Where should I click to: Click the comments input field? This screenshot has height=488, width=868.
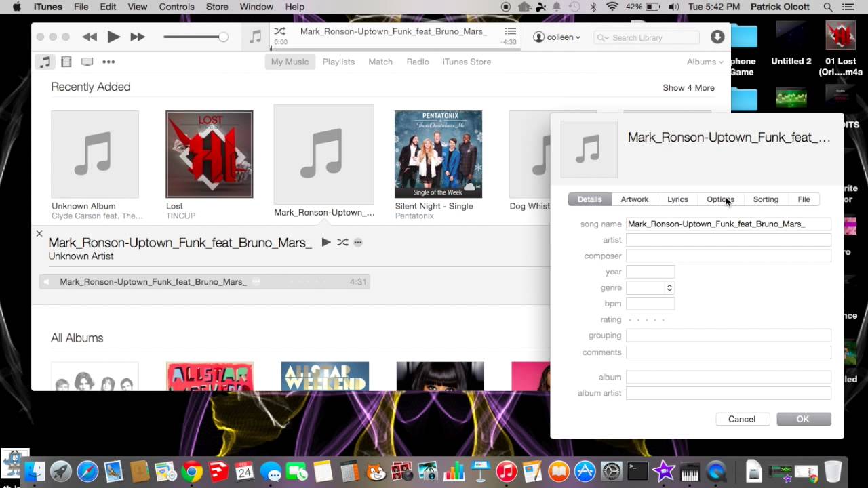(728, 352)
